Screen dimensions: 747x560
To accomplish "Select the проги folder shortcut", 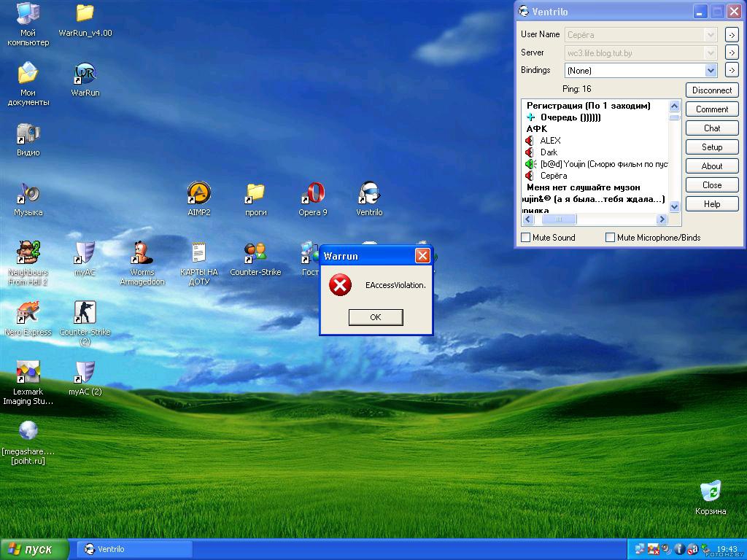I will pyautogui.click(x=255, y=192).
